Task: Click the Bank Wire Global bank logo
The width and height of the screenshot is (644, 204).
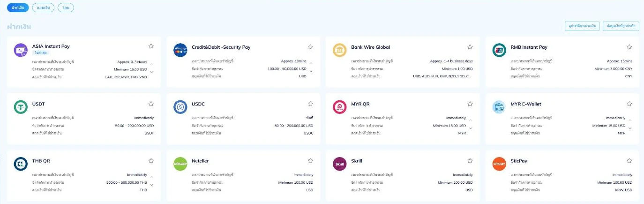Action: [x=340, y=50]
